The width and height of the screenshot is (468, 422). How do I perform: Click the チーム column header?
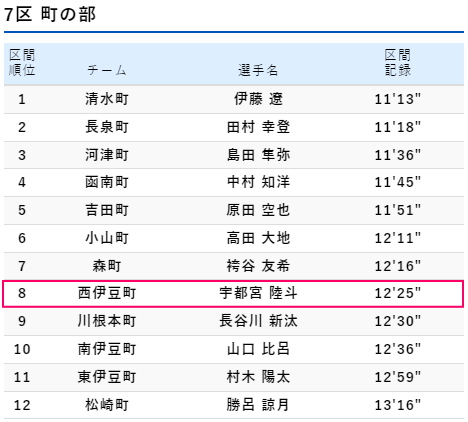(x=107, y=70)
